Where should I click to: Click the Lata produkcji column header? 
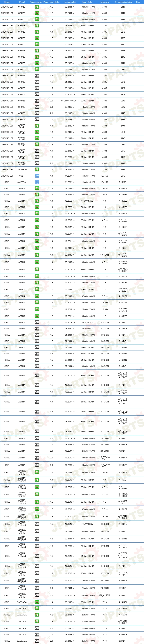[70, 2]
